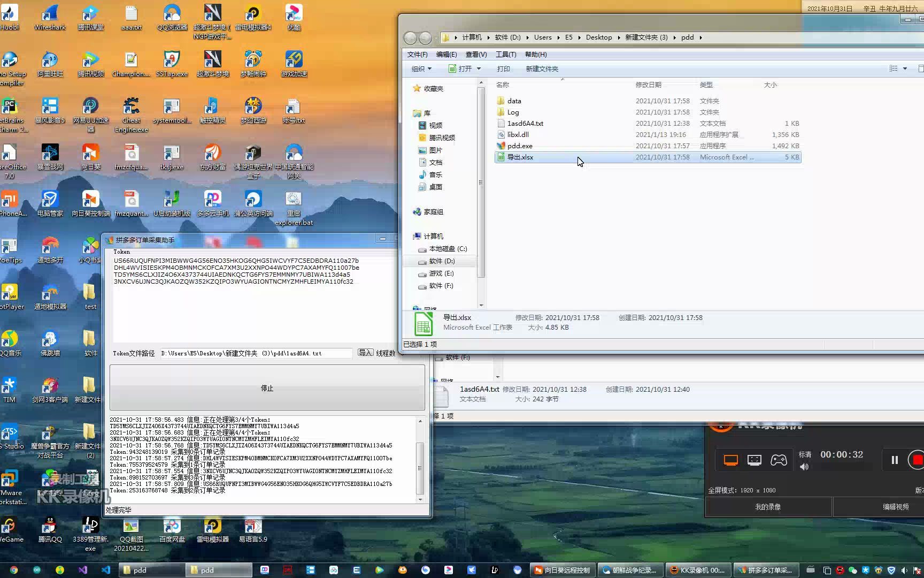Open the QQ浏览器 desktop icon
924x578 pixels.
(x=172, y=18)
